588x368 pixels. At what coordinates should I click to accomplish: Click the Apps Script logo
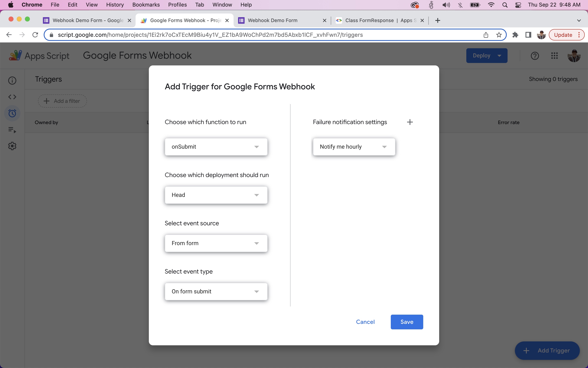[39, 56]
